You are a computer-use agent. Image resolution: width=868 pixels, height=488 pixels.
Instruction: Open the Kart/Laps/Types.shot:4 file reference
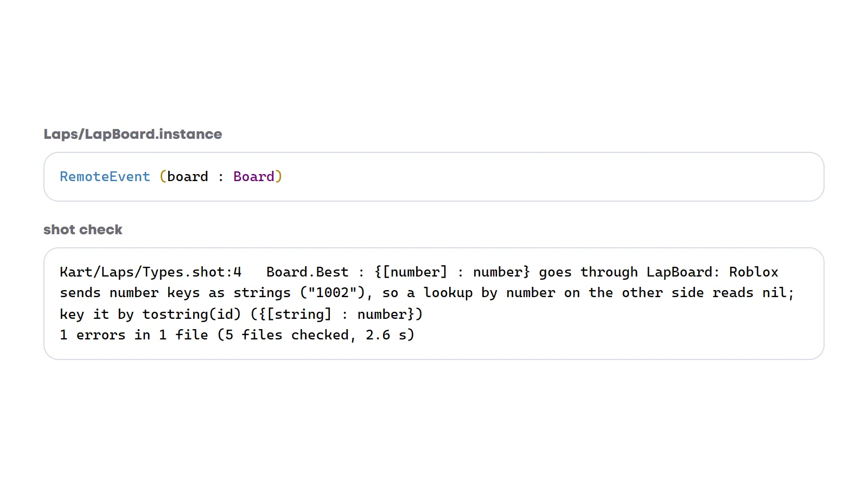[151, 272]
